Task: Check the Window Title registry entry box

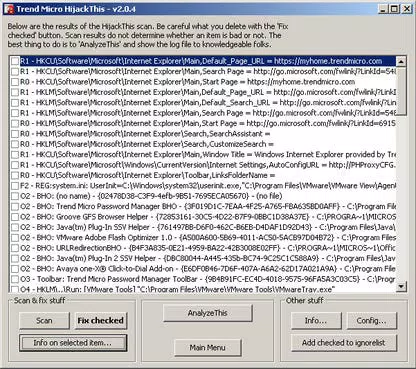Action: point(15,154)
